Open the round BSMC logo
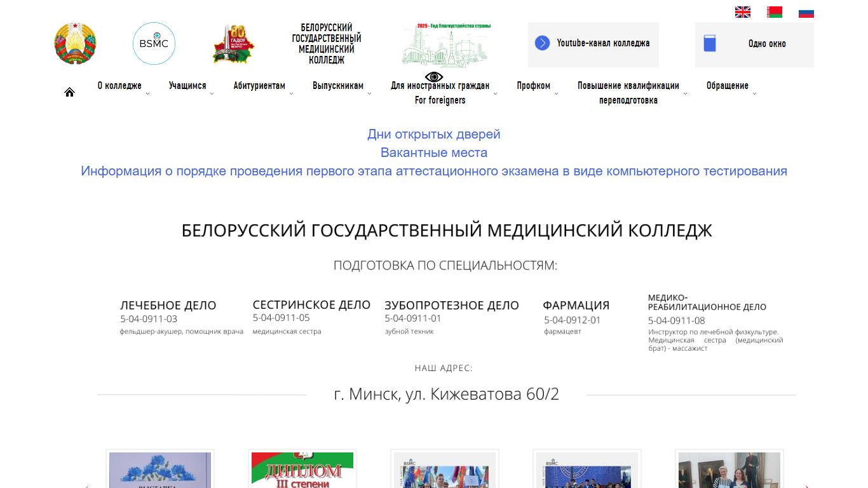Screen dimensions: 868x488 [154, 43]
